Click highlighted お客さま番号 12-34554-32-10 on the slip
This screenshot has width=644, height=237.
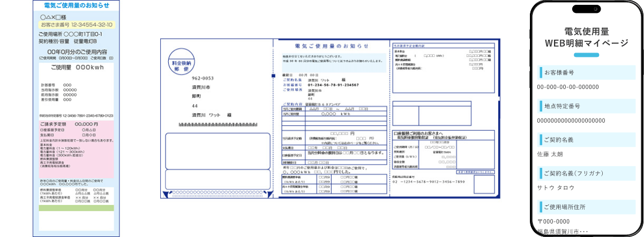point(76,25)
